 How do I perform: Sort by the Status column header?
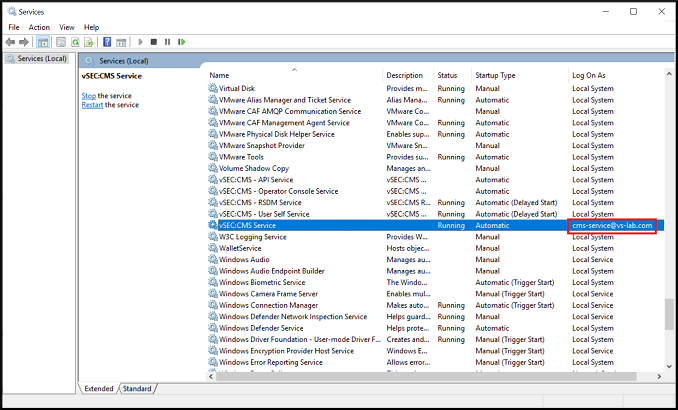pyautogui.click(x=454, y=75)
